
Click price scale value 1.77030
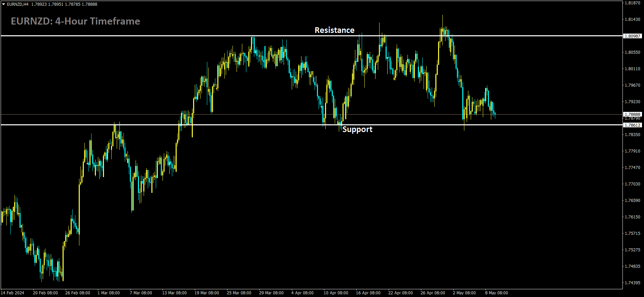[633, 184]
